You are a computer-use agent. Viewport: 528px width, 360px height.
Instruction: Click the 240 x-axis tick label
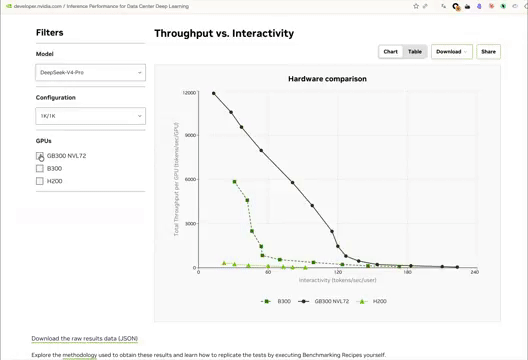click(x=474, y=272)
